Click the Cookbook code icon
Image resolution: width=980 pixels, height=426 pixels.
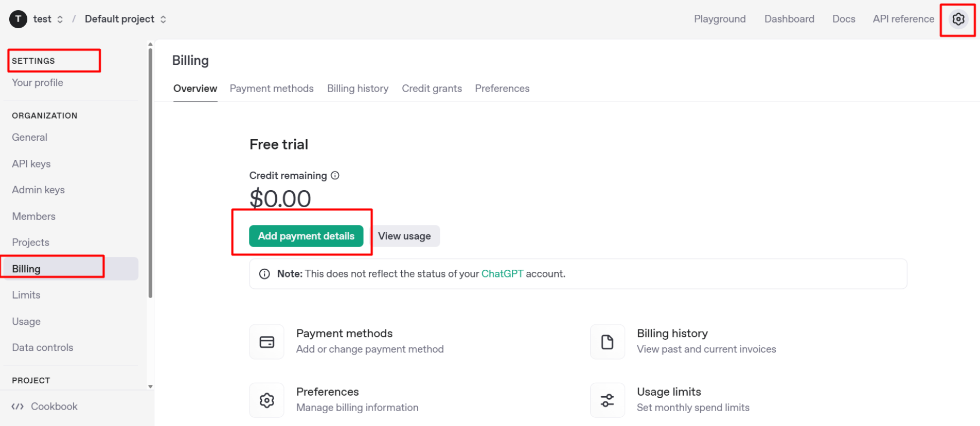(18, 406)
